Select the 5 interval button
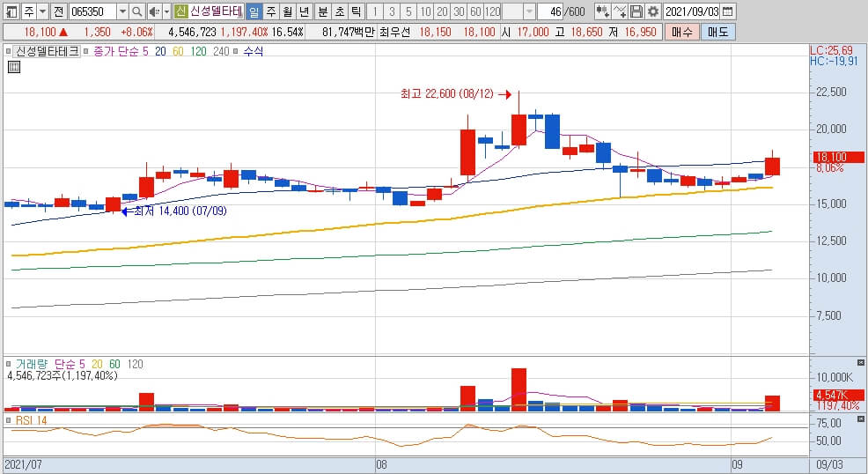The image size is (868, 474). 408,11
